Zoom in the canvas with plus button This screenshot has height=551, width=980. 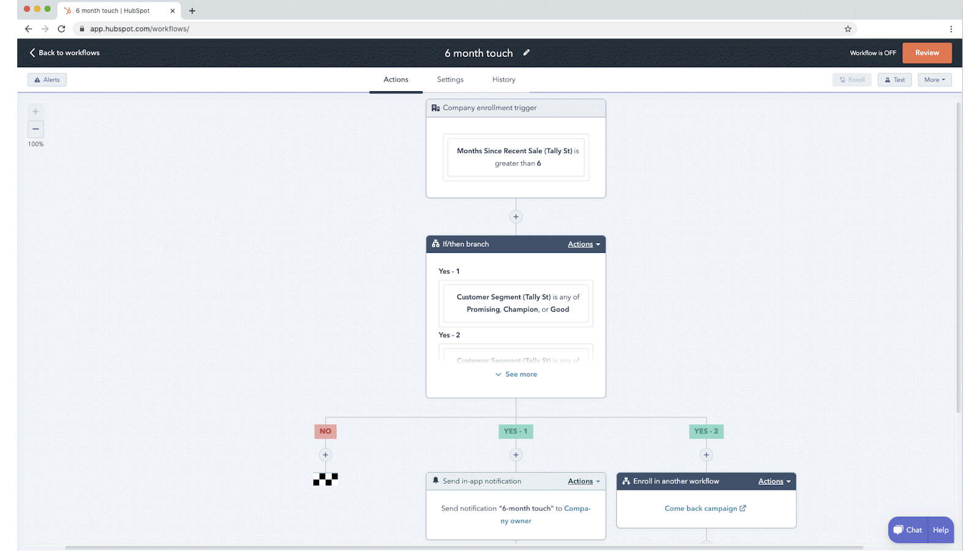pyautogui.click(x=36, y=111)
